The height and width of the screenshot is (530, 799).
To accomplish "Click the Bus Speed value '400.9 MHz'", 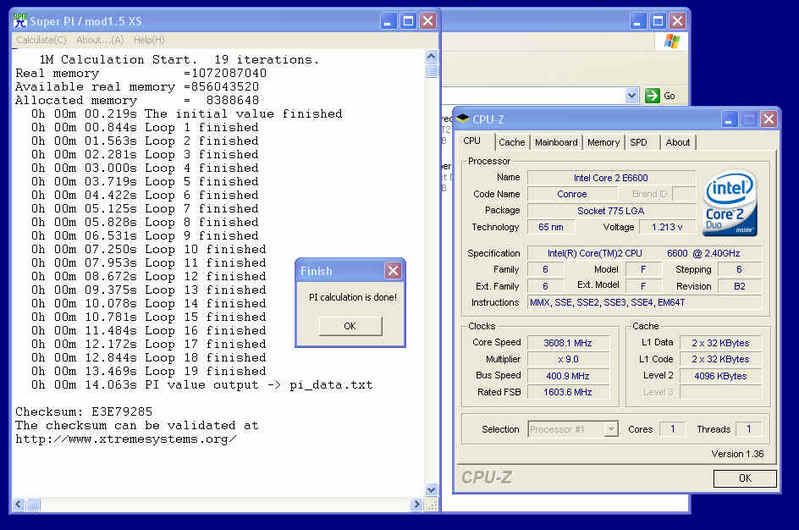I will (568, 376).
